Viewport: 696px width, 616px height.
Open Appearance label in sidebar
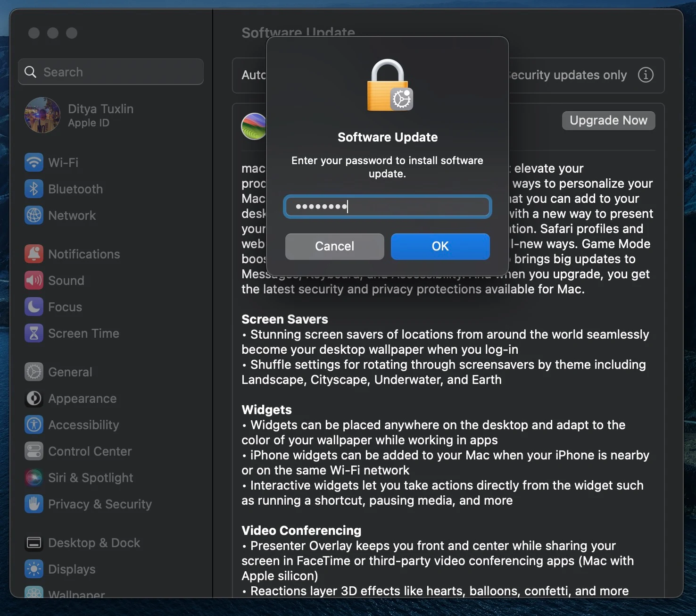[82, 399]
